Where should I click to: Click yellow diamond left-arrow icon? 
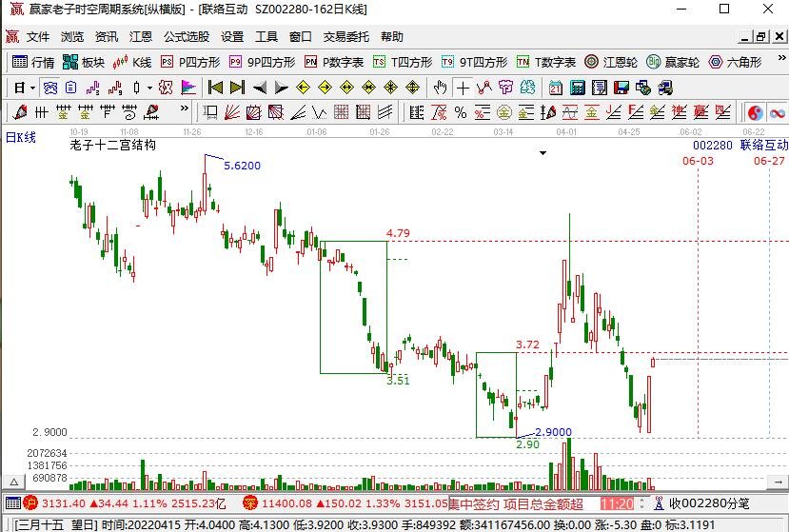click(303, 89)
